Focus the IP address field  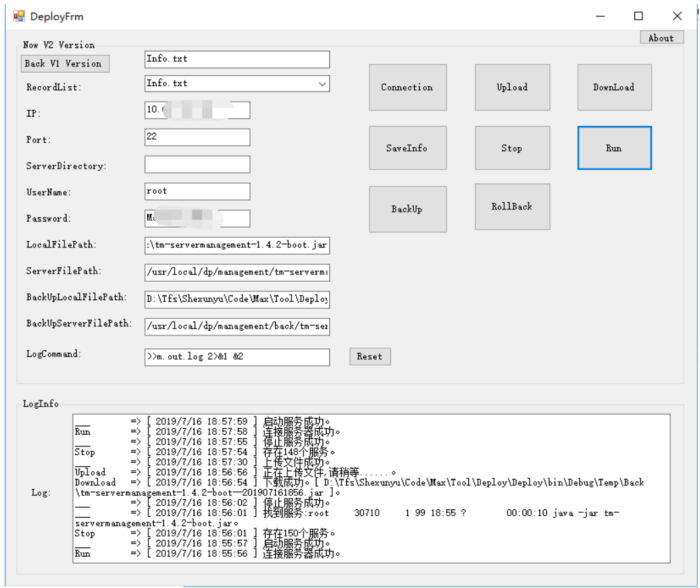197,110
